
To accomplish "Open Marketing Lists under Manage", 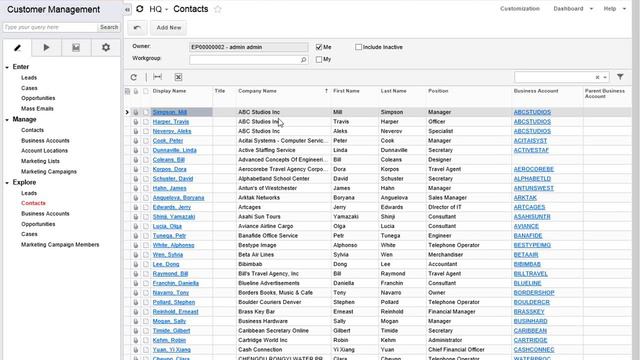I will [x=40, y=161].
